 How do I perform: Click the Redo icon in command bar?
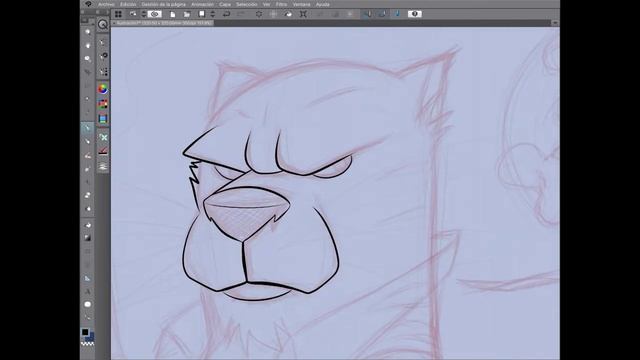[241, 14]
